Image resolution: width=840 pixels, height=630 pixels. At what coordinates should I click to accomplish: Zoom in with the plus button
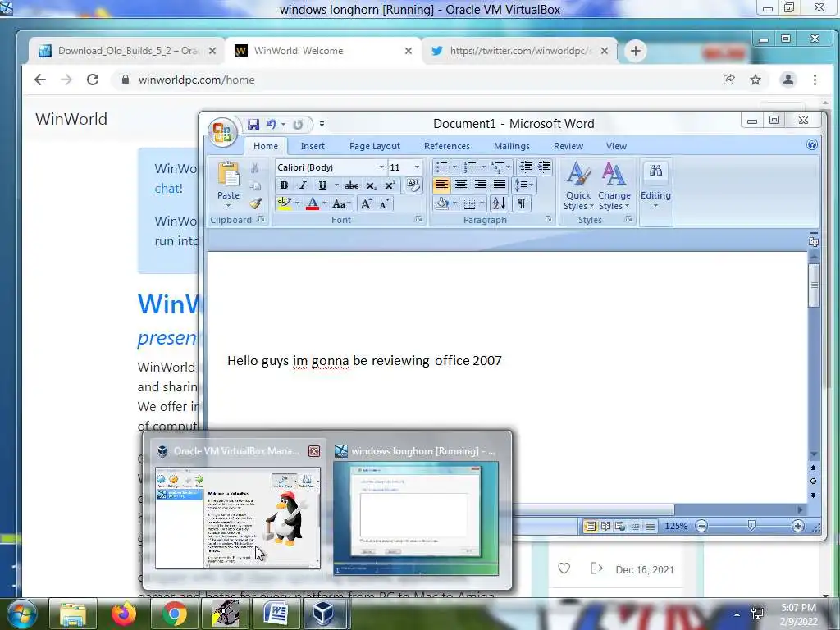[x=797, y=526]
